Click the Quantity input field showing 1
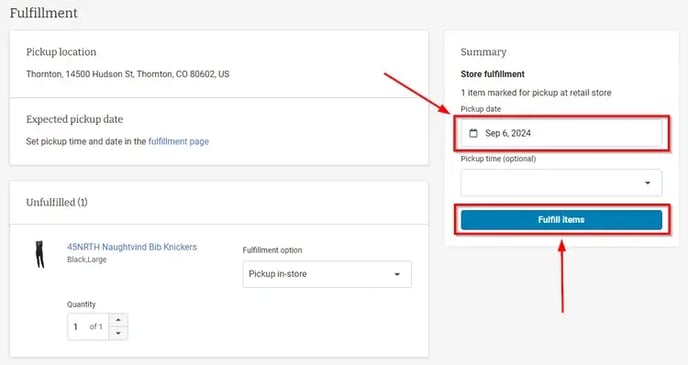Screen dimensions: 688x365 pyautogui.click(x=88, y=327)
